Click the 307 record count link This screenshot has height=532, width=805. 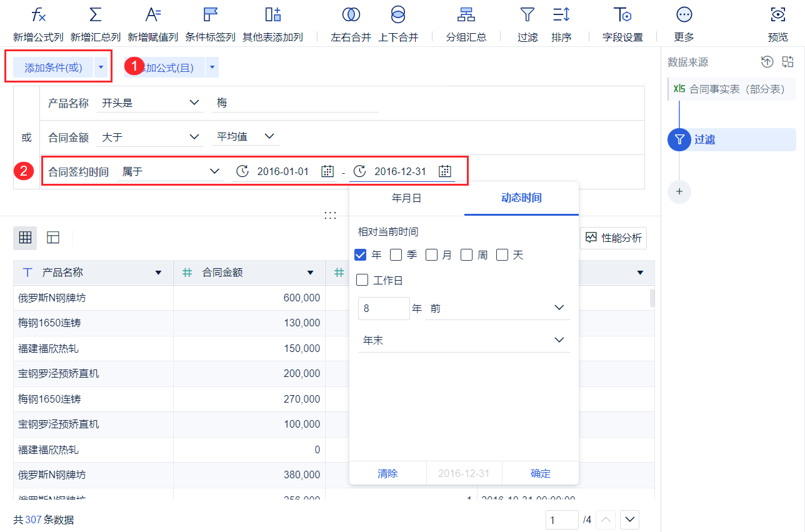pos(33,520)
